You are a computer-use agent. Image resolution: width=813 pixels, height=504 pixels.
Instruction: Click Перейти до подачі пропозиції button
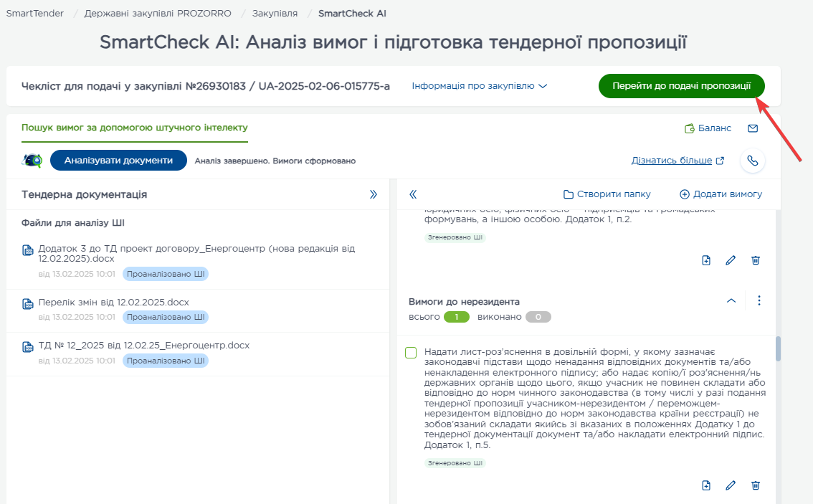pyautogui.click(x=681, y=86)
